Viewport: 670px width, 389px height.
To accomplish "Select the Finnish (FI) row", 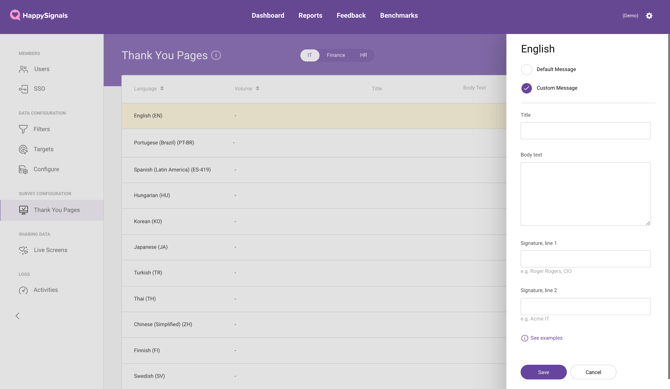I will [314, 351].
